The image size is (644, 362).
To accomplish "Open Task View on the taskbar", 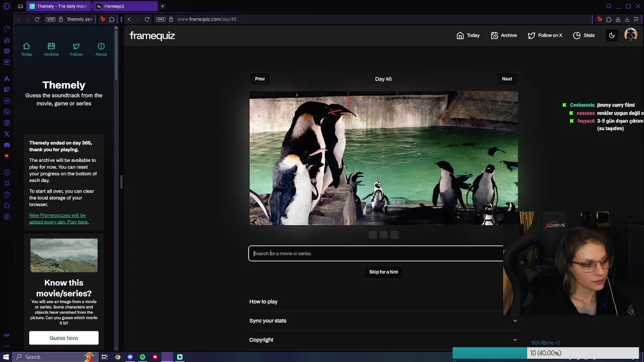I will [x=105, y=357].
